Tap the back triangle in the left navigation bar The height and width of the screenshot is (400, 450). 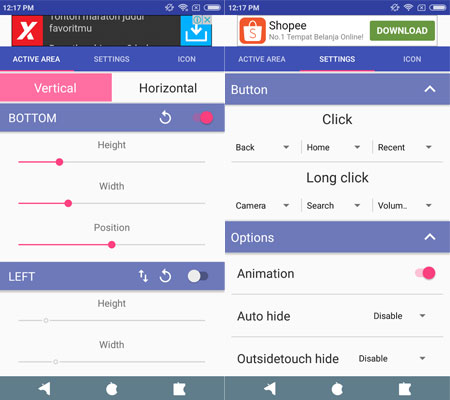[x=44, y=389]
